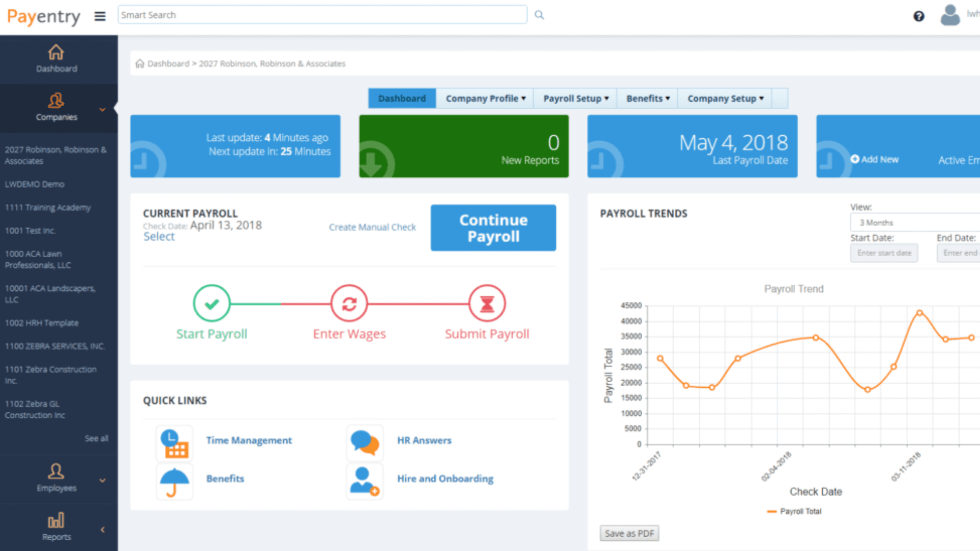The height and width of the screenshot is (551, 980).
Task: Select 2027 Robinson, Robinson & Associates company
Action: (x=56, y=155)
